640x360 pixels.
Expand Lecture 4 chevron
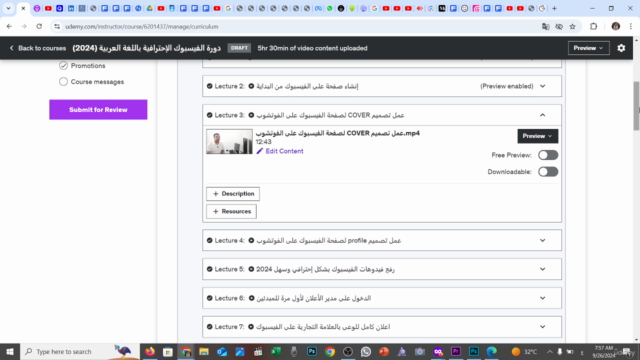click(x=542, y=240)
